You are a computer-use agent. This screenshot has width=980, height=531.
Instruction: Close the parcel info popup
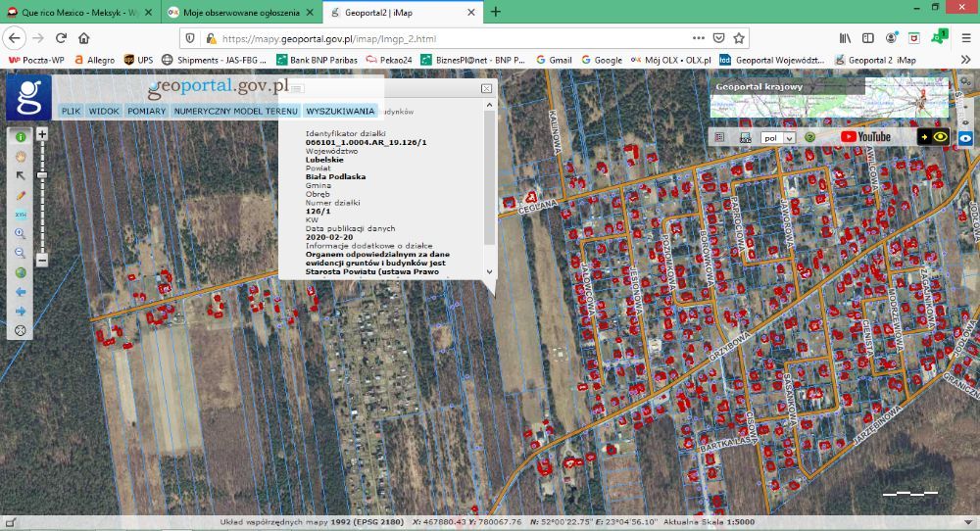(486, 89)
